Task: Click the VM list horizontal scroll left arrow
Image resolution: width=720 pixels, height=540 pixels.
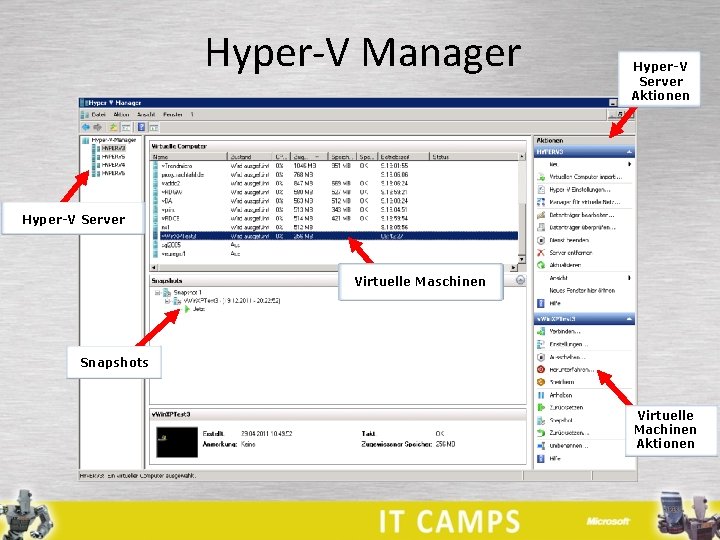Action: (x=154, y=267)
